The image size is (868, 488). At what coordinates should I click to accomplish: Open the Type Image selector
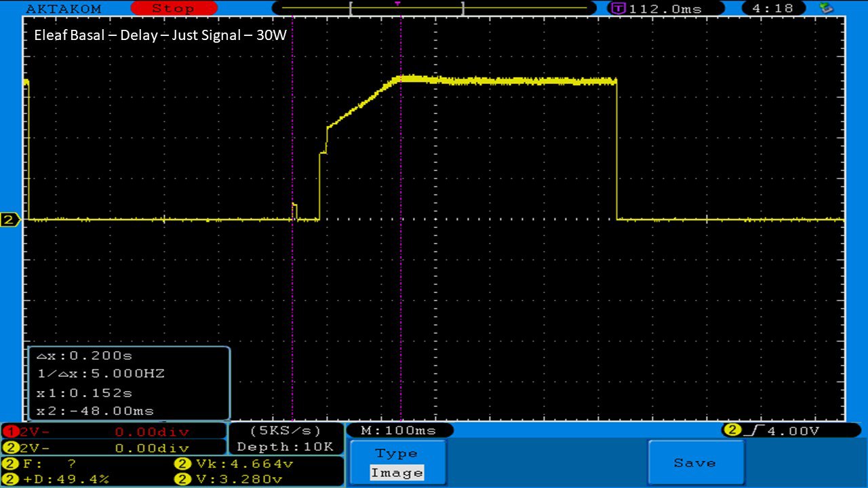coord(397,464)
